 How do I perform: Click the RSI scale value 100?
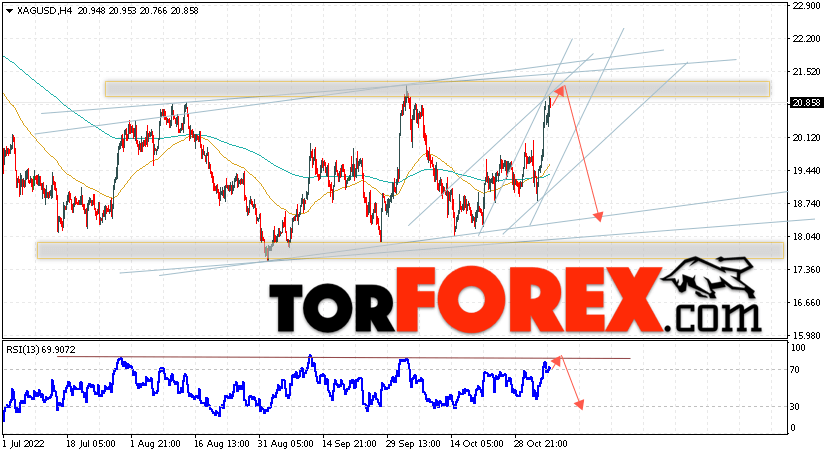(798, 348)
